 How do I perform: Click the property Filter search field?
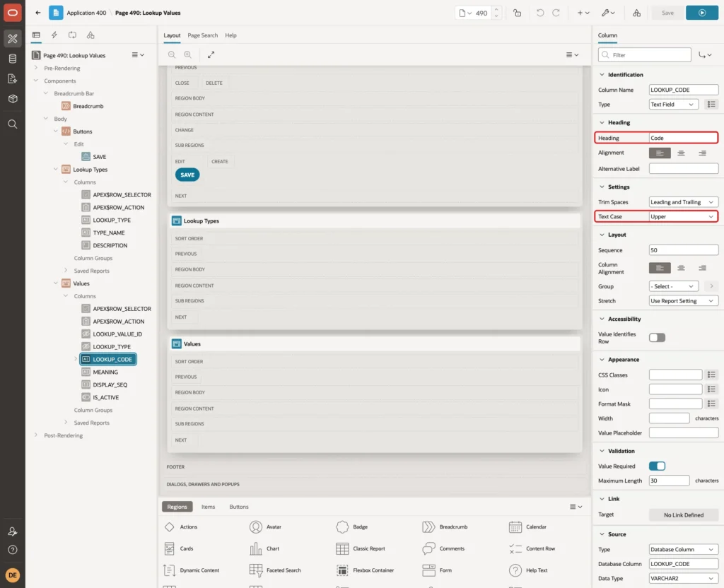pos(644,55)
